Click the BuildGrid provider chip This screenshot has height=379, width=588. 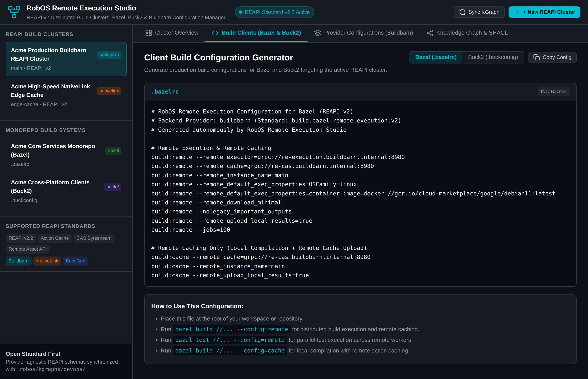click(75, 261)
